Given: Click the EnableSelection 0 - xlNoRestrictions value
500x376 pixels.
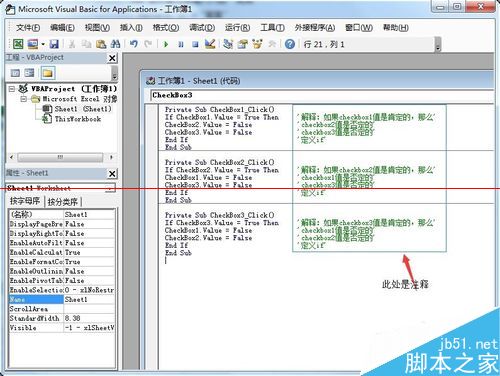Looking at the screenshot, I should (89, 290).
